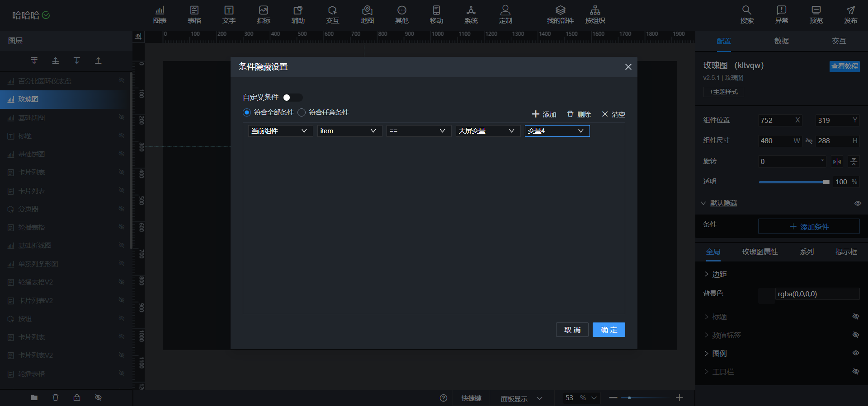The image size is (868, 406).
Task: Open the 按组织 organization view
Action: (595, 15)
